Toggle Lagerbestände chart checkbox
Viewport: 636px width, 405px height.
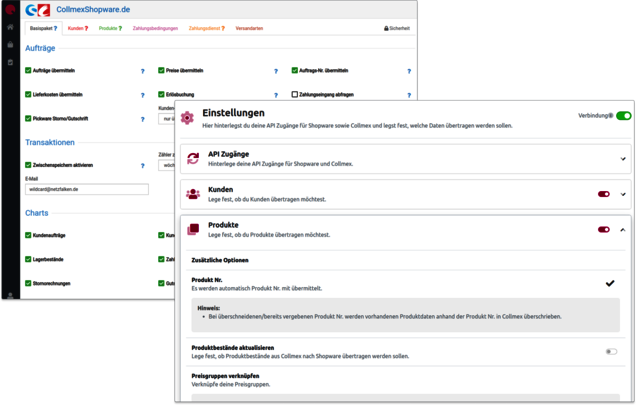tap(28, 259)
